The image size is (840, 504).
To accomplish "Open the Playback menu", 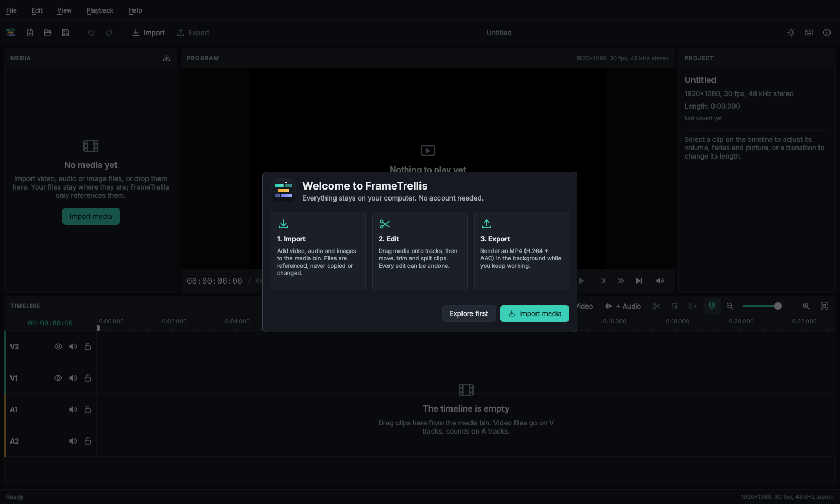I will point(100,10).
